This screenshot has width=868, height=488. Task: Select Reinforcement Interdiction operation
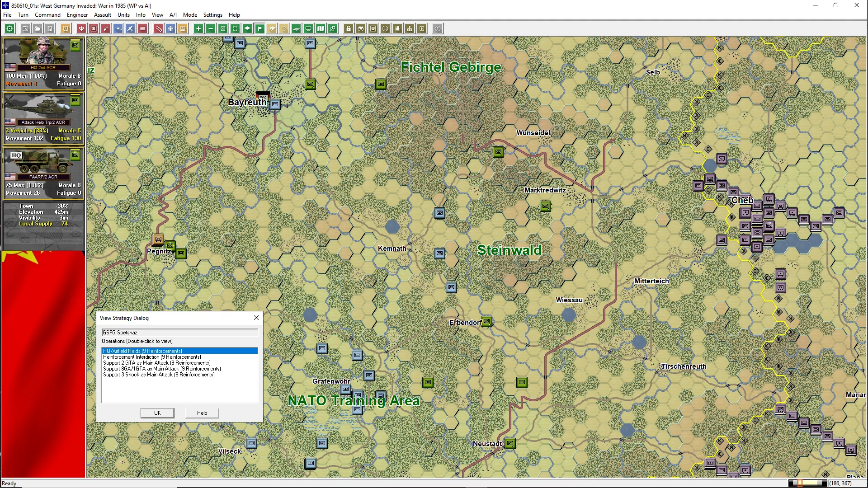(x=180, y=357)
